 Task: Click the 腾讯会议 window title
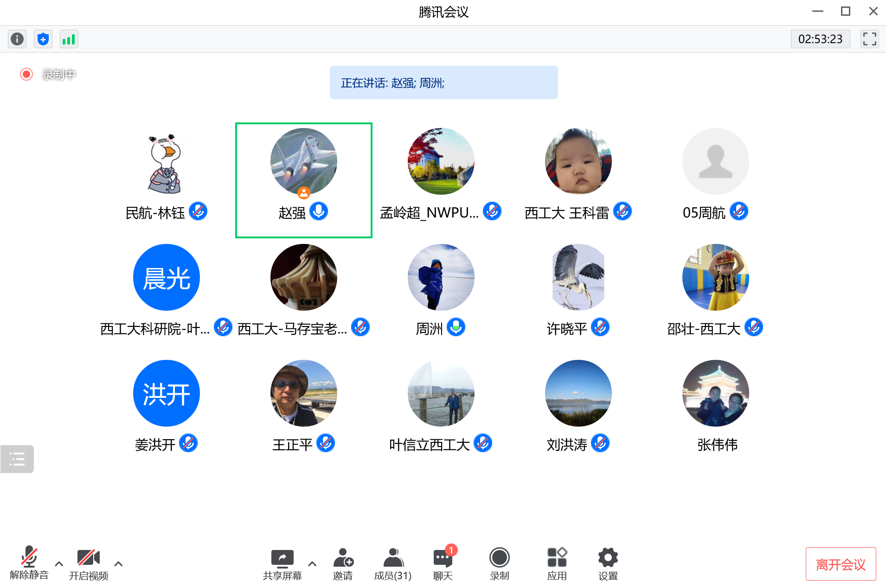[x=443, y=12]
